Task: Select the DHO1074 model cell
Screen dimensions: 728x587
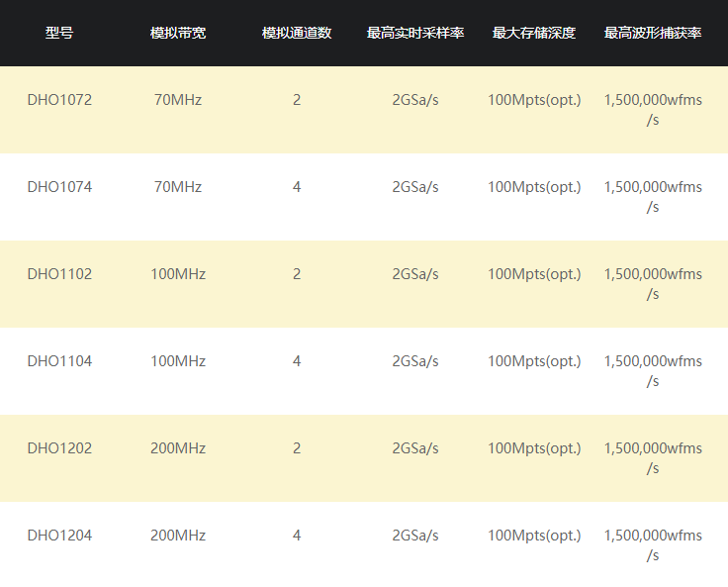Action: pyautogui.click(x=59, y=187)
